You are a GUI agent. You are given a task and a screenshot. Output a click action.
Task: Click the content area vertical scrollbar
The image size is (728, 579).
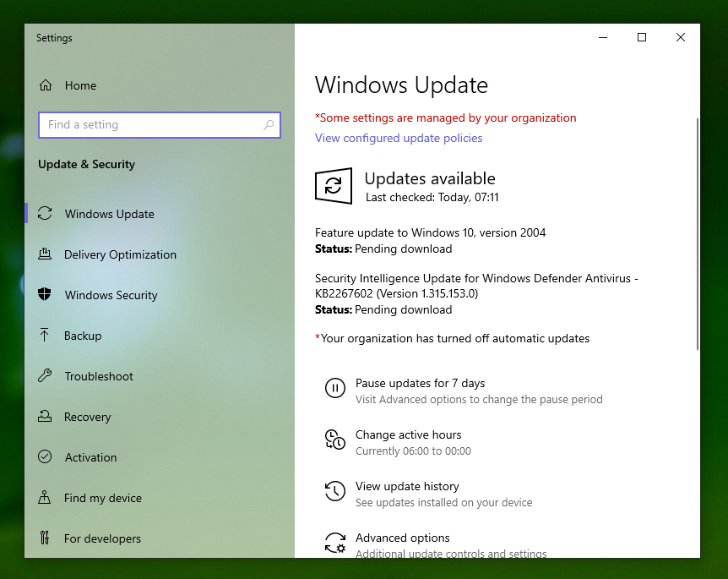(x=697, y=234)
